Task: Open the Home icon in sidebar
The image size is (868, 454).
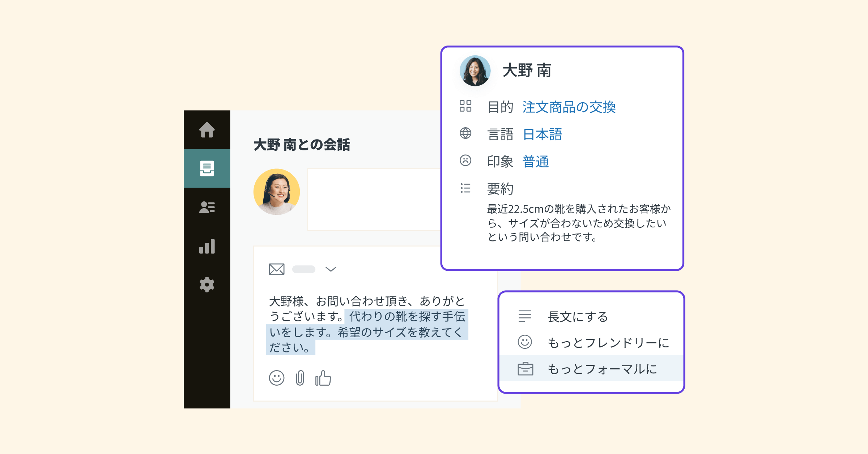Action: click(207, 130)
